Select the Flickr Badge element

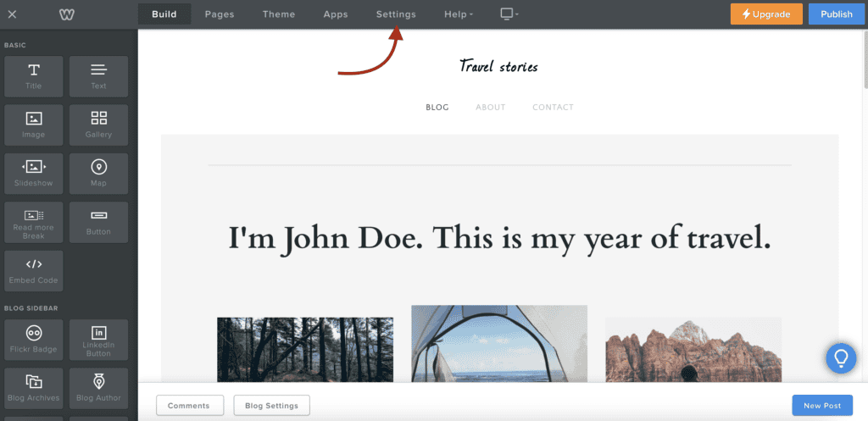tap(34, 340)
